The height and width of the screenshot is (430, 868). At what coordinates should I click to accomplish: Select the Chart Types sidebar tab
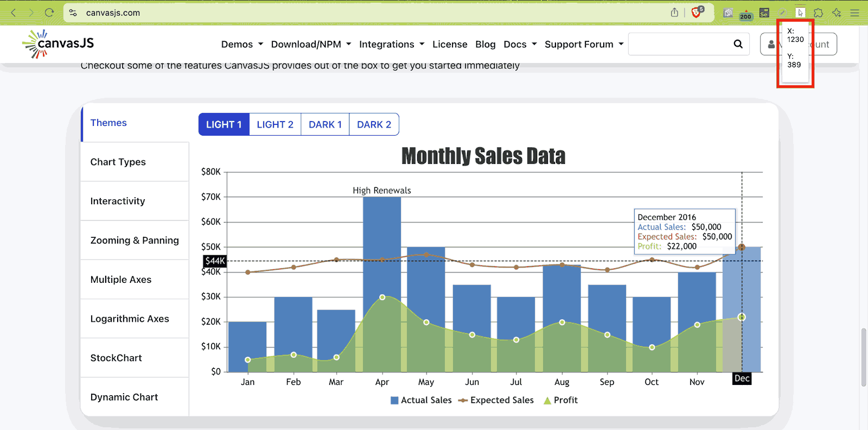(x=118, y=162)
